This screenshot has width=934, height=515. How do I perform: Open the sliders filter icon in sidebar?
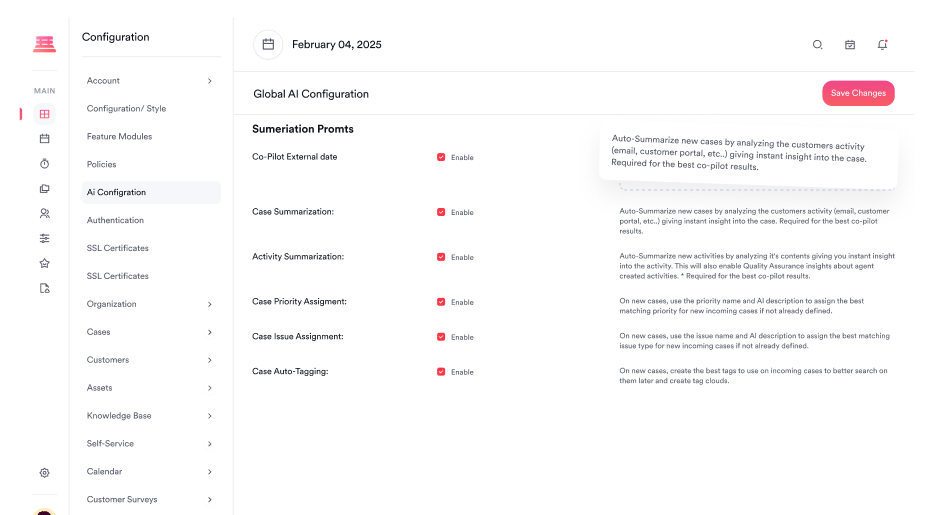44,238
